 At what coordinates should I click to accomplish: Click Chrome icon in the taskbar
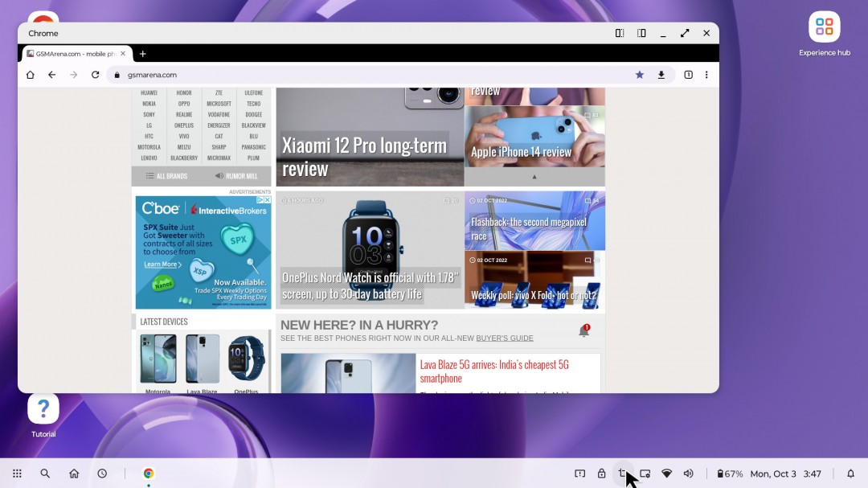click(149, 474)
